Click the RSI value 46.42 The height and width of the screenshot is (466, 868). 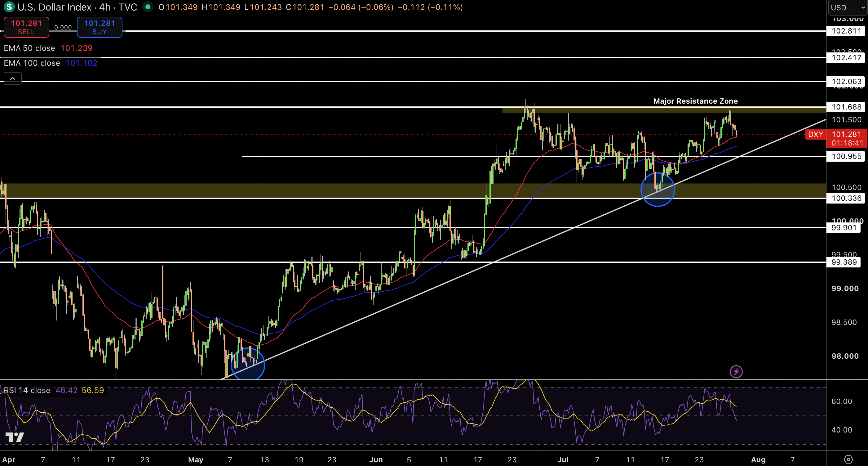click(x=66, y=391)
